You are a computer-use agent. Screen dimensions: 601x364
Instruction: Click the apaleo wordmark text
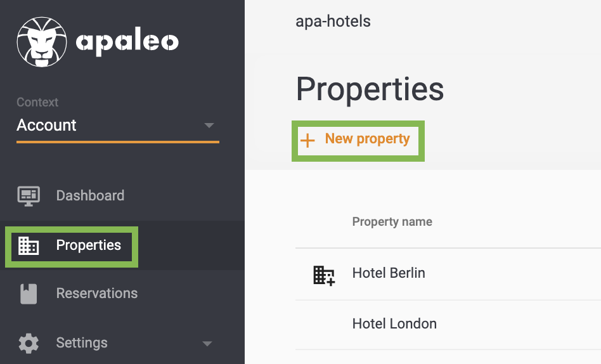[127, 42]
